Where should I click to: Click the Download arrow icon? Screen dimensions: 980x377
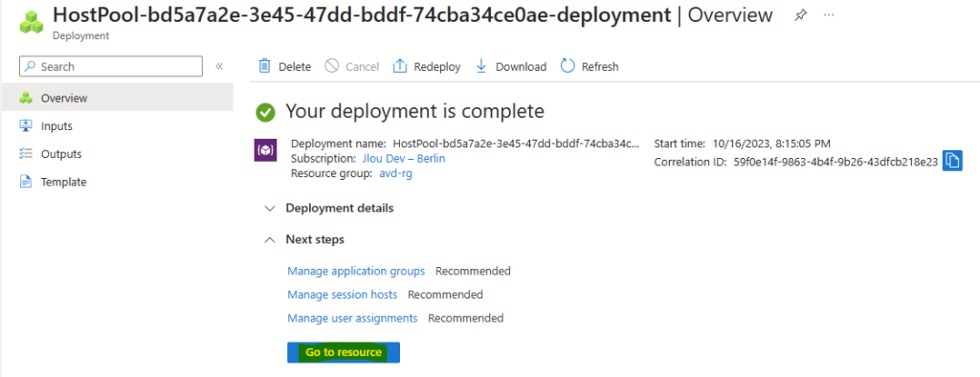[481, 66]
